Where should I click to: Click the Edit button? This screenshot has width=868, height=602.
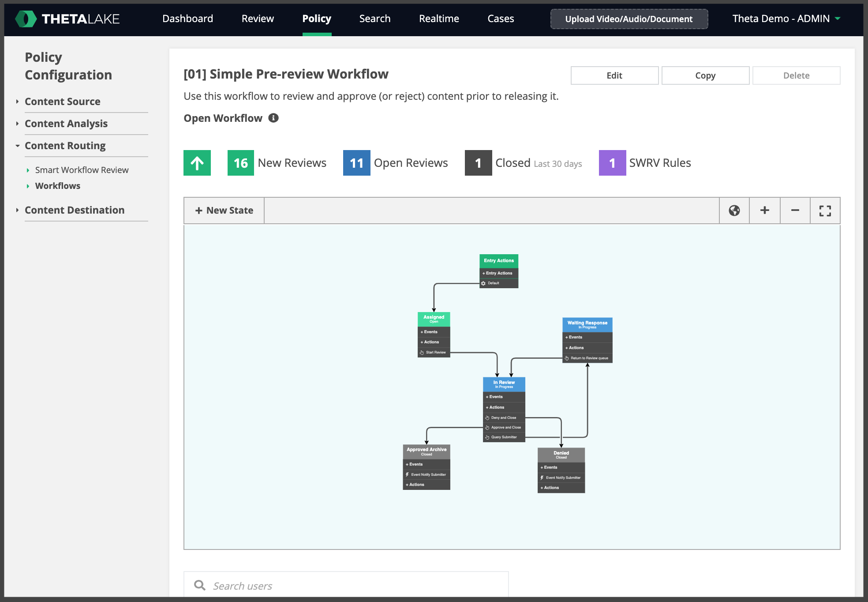click(614, 75)
